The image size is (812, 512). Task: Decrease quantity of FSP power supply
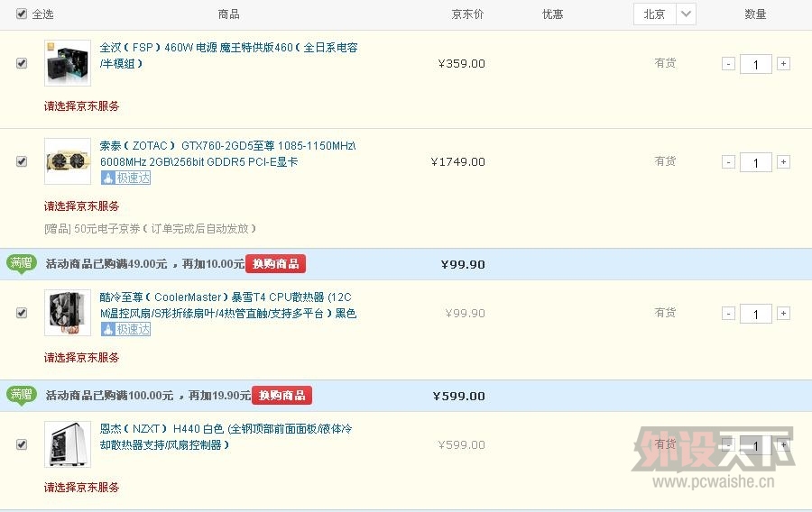click(x=728, y=64)
